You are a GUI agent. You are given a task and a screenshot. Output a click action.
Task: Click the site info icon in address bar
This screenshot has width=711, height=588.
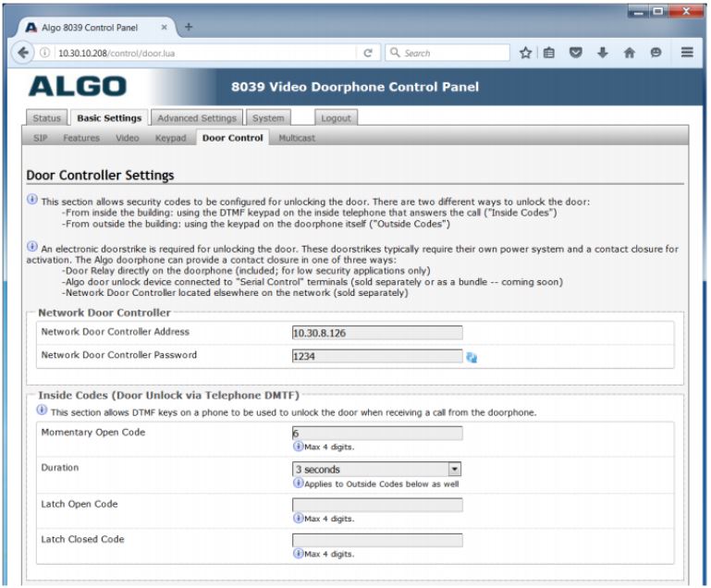point(45,53)
